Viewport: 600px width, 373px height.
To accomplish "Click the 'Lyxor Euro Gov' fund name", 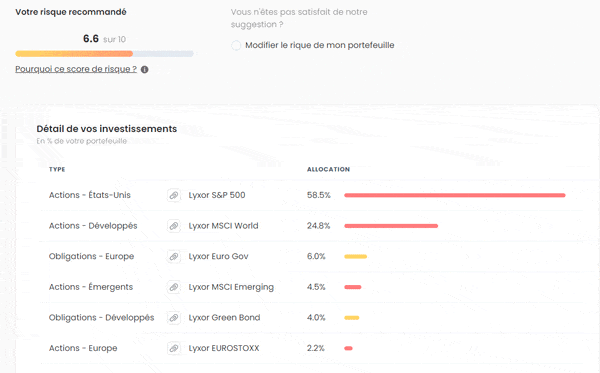I will coord(218,256).
